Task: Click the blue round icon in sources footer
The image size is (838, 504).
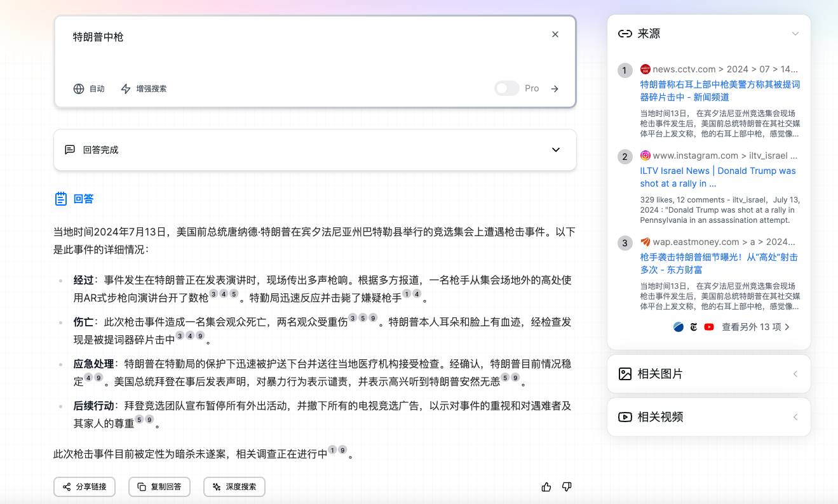Action: click(x=678, y=327)
